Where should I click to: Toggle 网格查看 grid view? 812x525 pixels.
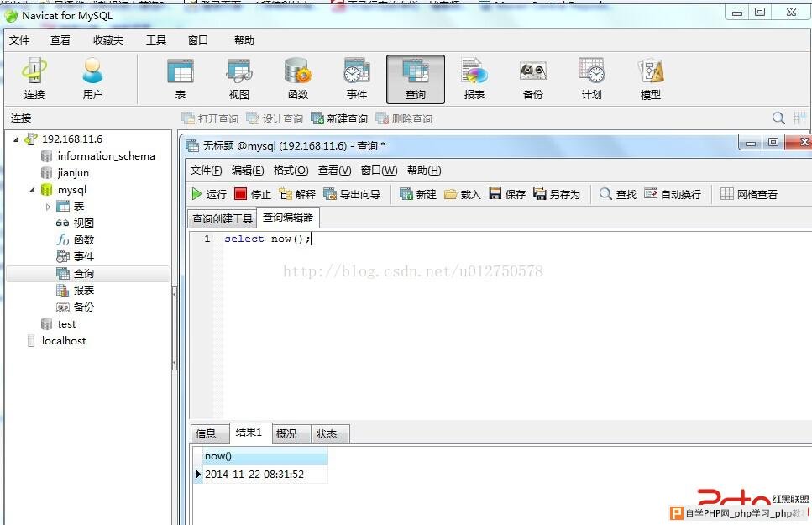[x=749, y=194]
